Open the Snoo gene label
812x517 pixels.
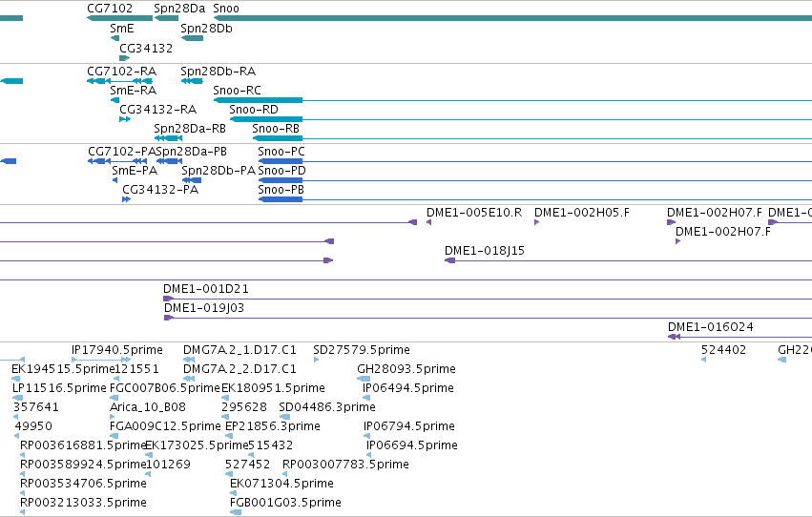pyautogui.click(x=226, y=9)
